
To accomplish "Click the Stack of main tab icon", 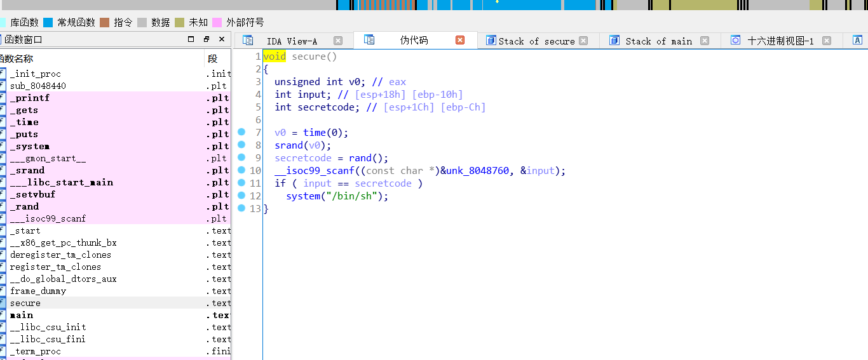I will pos(614,41).
